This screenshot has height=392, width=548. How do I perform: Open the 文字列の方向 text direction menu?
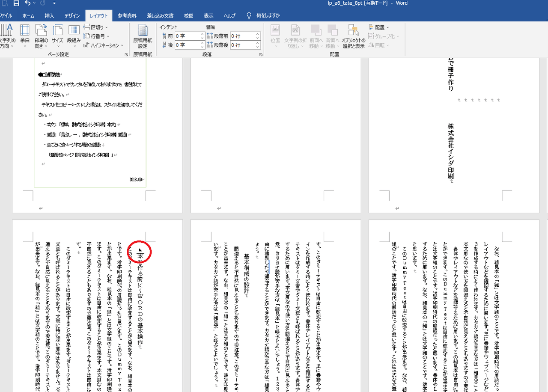7,36
